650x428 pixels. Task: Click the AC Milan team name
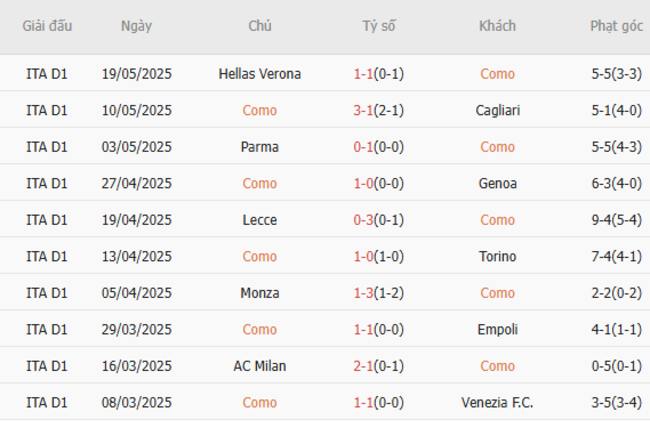[259, 366]
